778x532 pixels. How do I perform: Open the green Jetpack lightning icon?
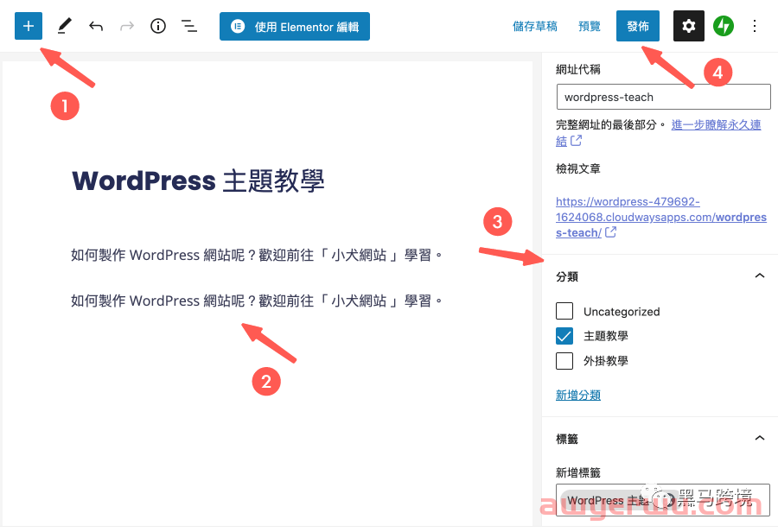(724, 26)
